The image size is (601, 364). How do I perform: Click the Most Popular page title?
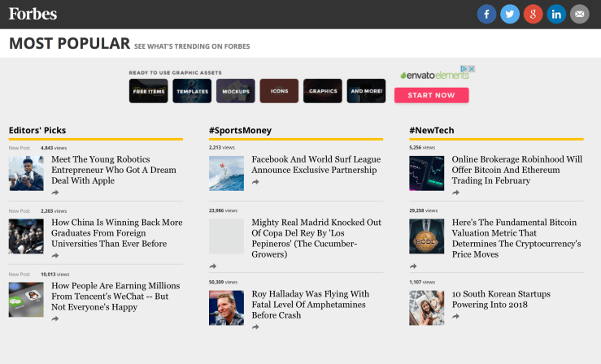click(x=69, y=43)
